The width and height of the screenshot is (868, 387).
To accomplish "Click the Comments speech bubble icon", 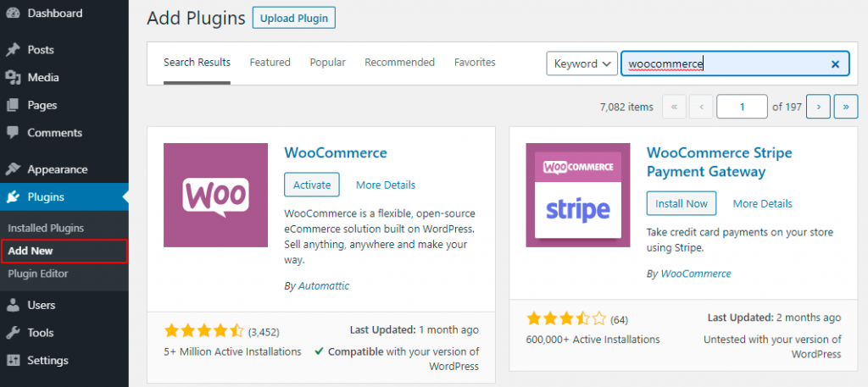I will tap(13, 133).
